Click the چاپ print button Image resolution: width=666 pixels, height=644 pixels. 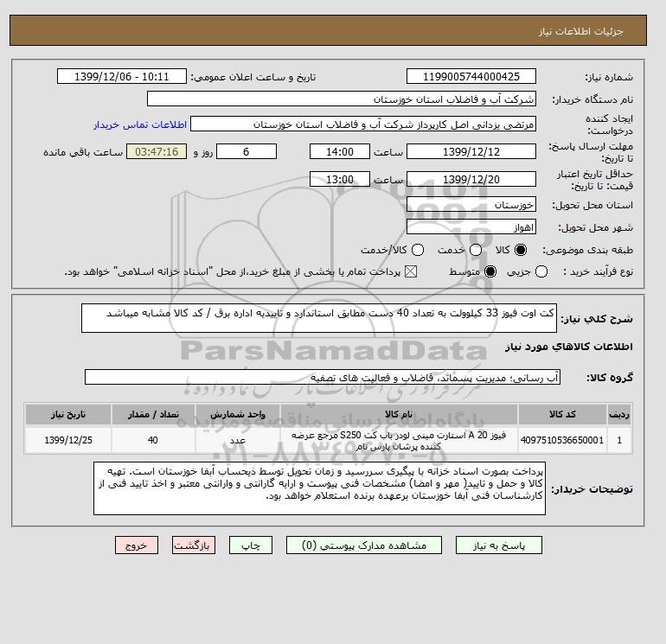(x=251, y=545)
